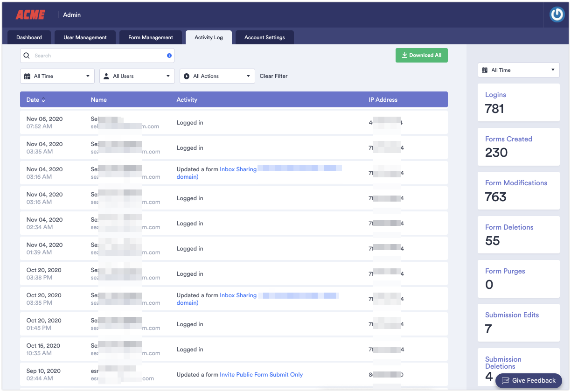Open the User Management tab
The image size is (571, 392).
85,37
